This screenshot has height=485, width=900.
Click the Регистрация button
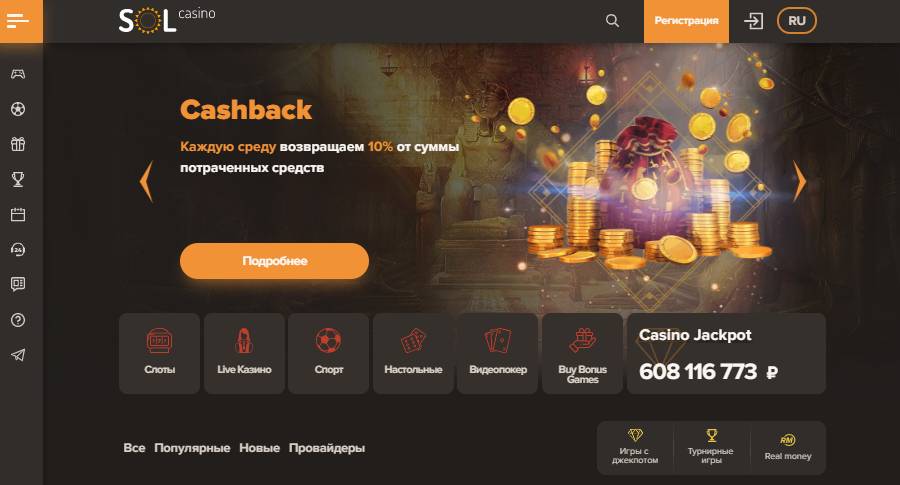686,21
